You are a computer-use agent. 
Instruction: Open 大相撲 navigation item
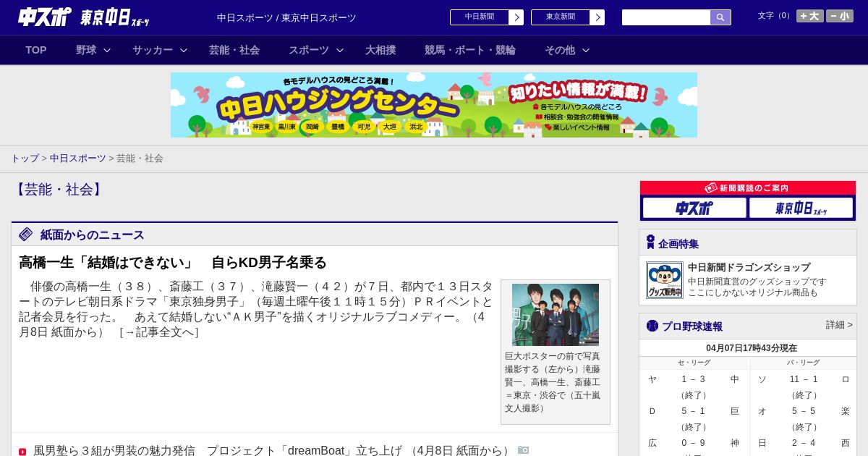point(380,50)
